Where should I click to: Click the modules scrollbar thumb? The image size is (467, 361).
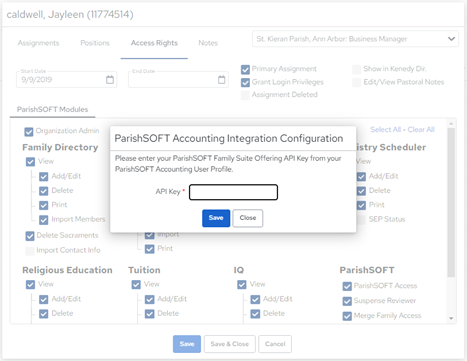(x=451, y=202)
